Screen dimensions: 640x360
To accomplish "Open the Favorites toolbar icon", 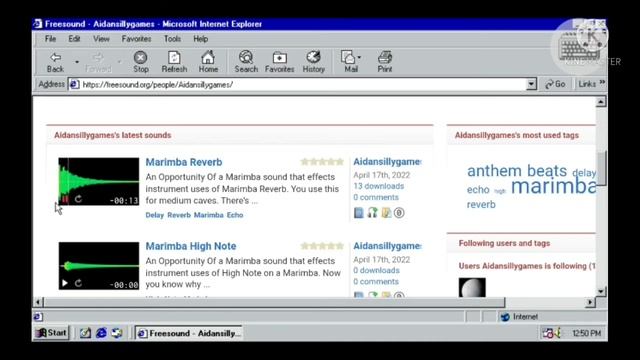I will click(x=280, y=62).
